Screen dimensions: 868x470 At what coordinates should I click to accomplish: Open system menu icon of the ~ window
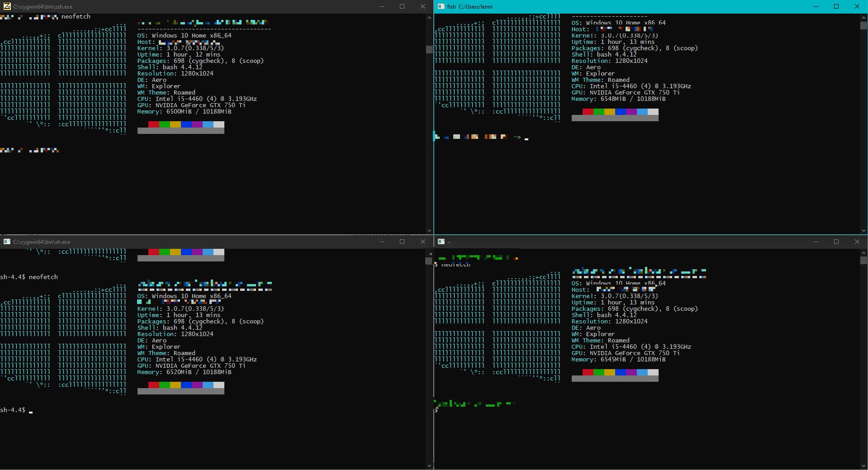click(x=441, y=242)
